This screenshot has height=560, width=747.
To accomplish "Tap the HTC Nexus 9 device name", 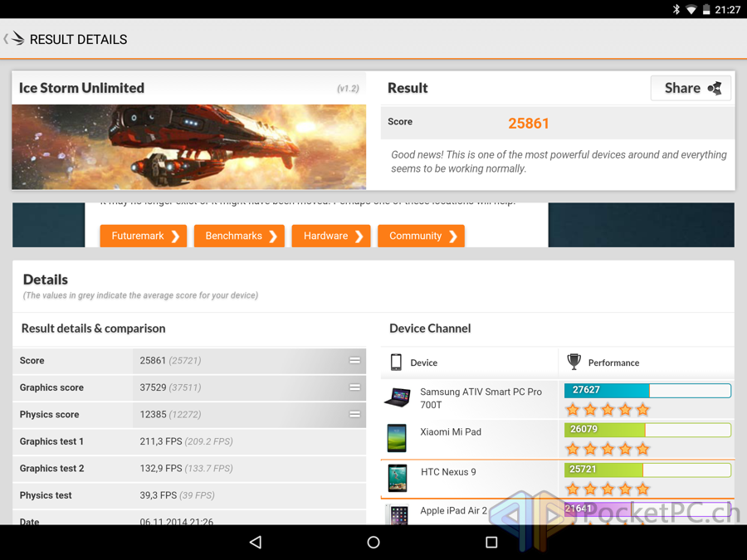I will (448, 472).
